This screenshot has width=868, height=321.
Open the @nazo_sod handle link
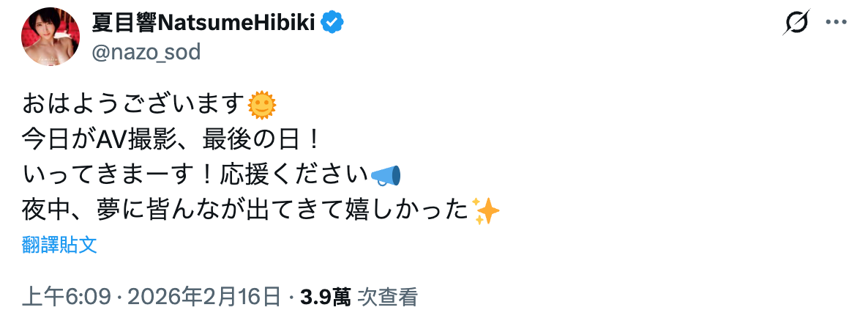[x=146, y=52]
